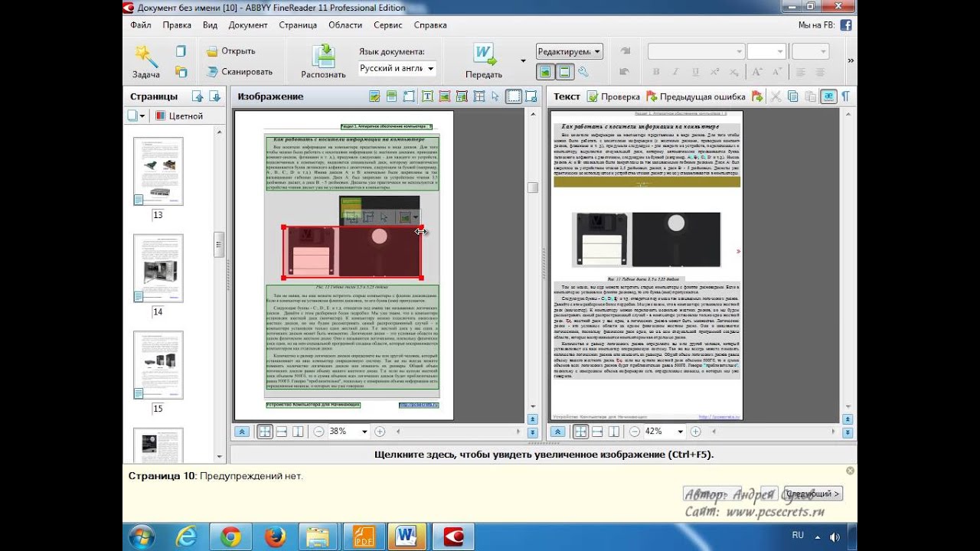The height and width of the screenshot is (551, 980).
Task: Open the 38% image zoom dropdown
Action: tap(364, 432)
